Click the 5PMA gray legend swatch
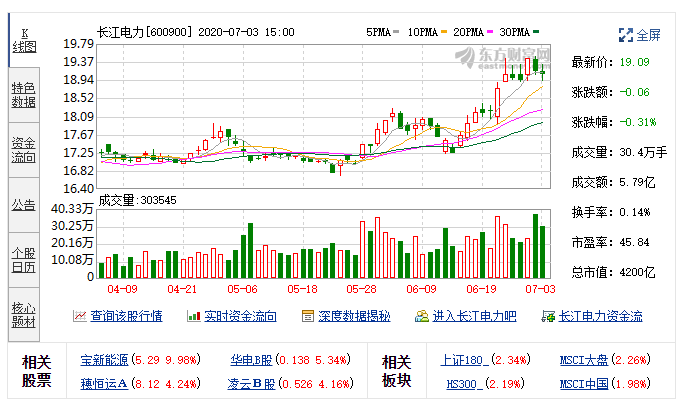The height and width of the screenshot is (411, 684). [396, 32]
